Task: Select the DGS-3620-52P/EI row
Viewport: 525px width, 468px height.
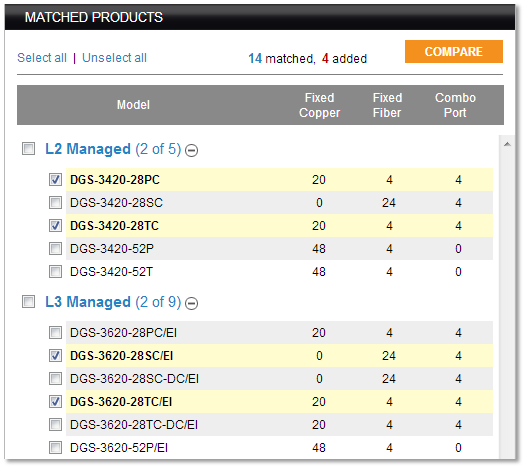Action: [279, 448]
